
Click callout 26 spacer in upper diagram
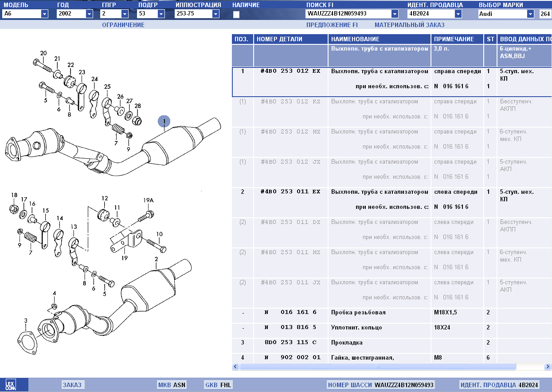coord(120,97)
